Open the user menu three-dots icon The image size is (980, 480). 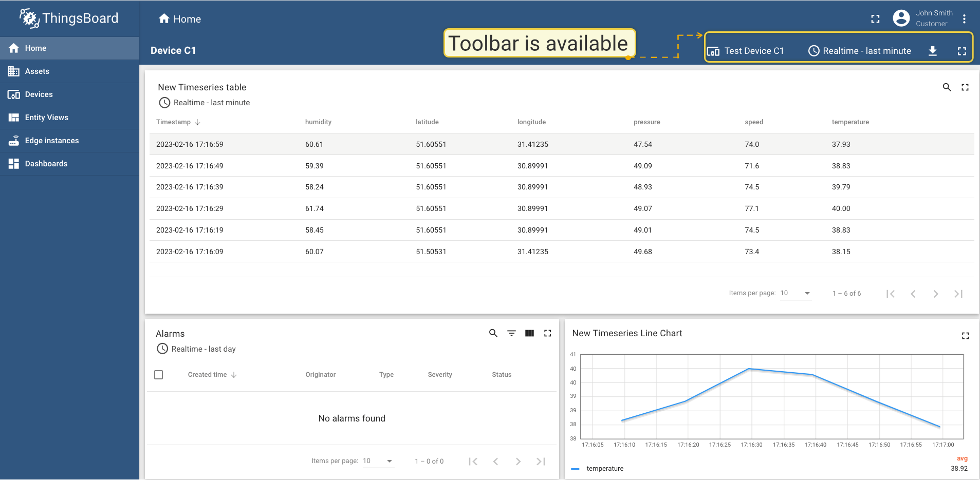(964, 19)
